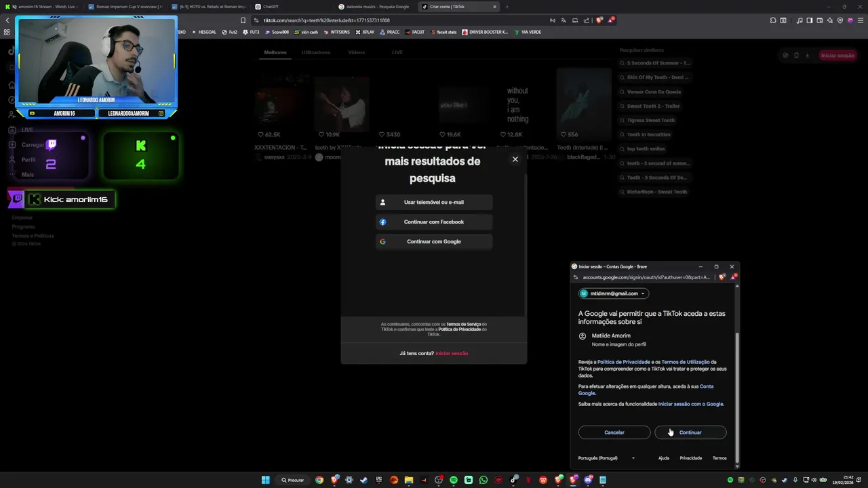Open Discord from taskbar
The image size is (868, 488).
coord(588,480)
